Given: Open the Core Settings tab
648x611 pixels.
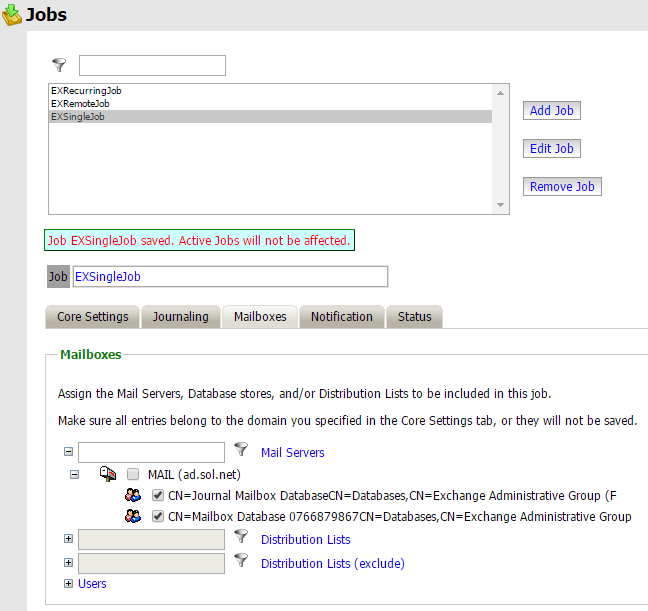Looking at the screenshot, I should pos(93,317).
